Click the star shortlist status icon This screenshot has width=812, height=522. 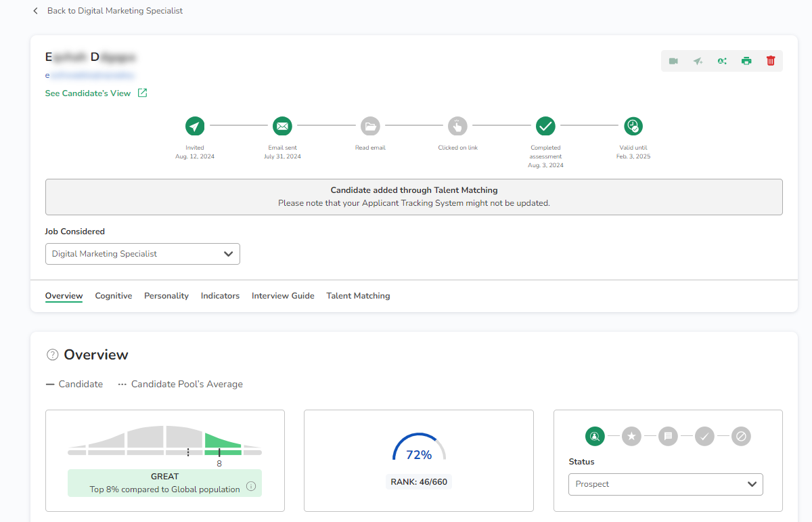coord(631,436)
